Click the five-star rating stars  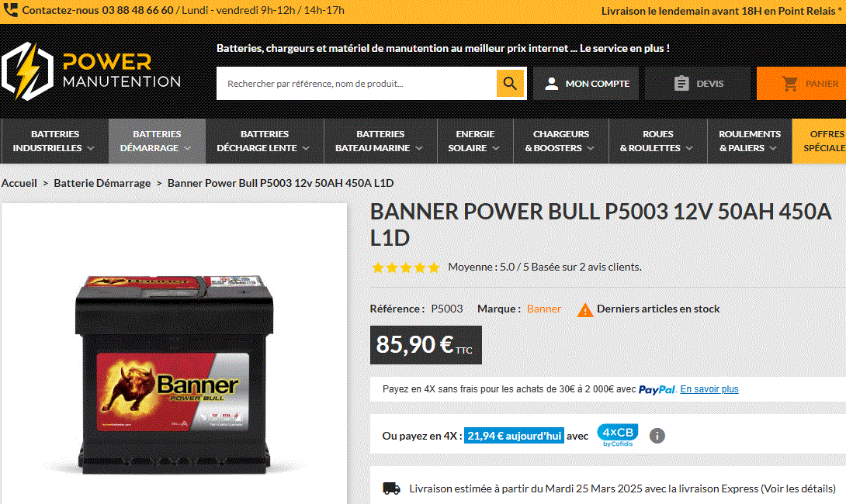(x=406, y=268)
